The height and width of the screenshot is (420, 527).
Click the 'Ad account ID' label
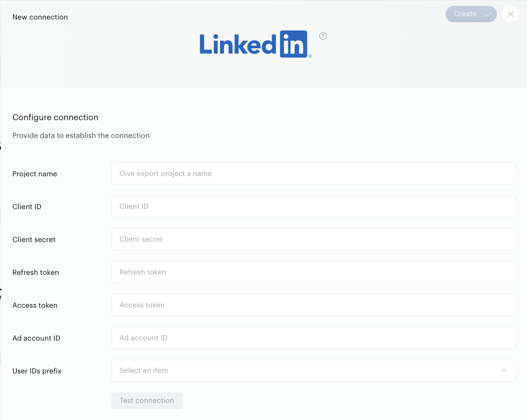[x=36, y=338]
